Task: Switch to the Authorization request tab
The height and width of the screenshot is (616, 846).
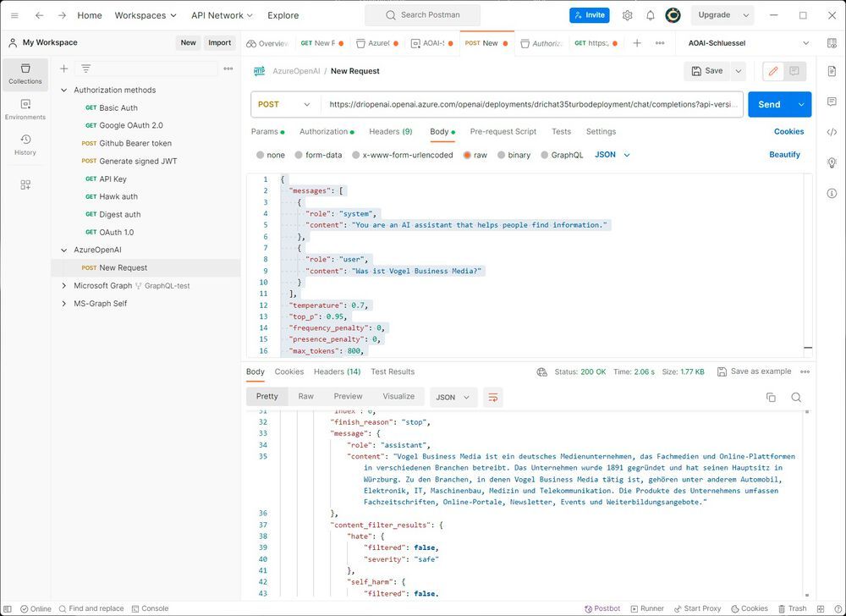Action: tap(327, 132)
